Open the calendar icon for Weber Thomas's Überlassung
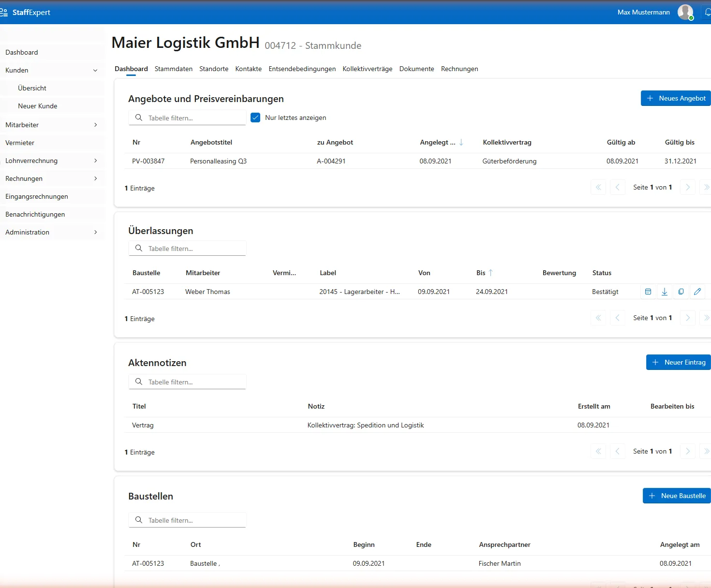 coord(648,292)
